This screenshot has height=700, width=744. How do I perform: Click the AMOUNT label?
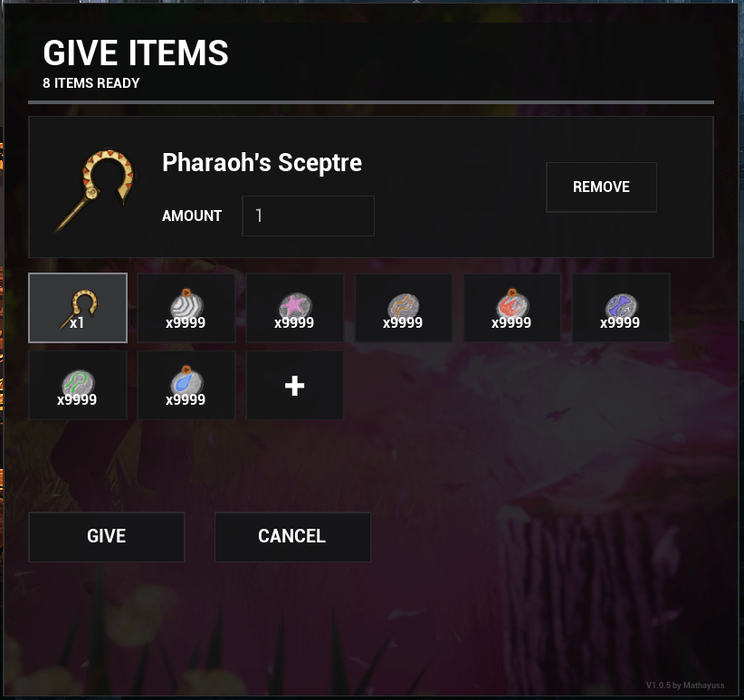coord(192,216)
